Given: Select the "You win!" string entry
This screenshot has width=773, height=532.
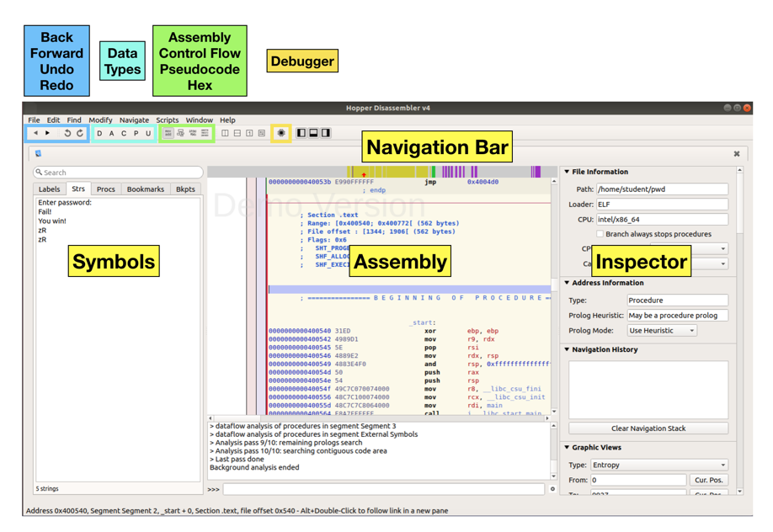Looking at the screenshot, I should tap(52, 221).
